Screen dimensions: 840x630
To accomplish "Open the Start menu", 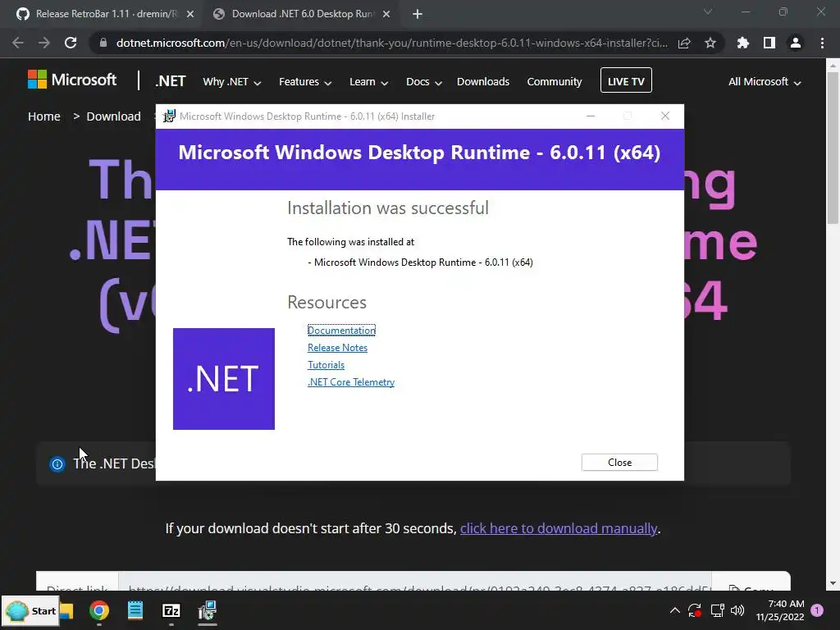I will pyautogui.click(x=30, y=610).
